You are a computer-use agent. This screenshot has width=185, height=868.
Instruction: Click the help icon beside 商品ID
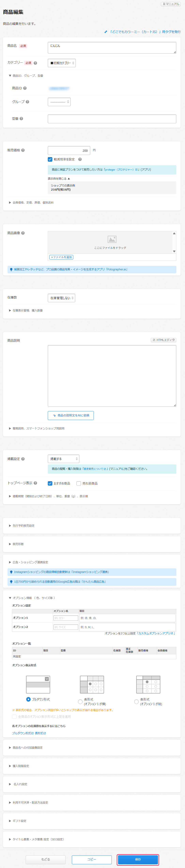point(25,88)
